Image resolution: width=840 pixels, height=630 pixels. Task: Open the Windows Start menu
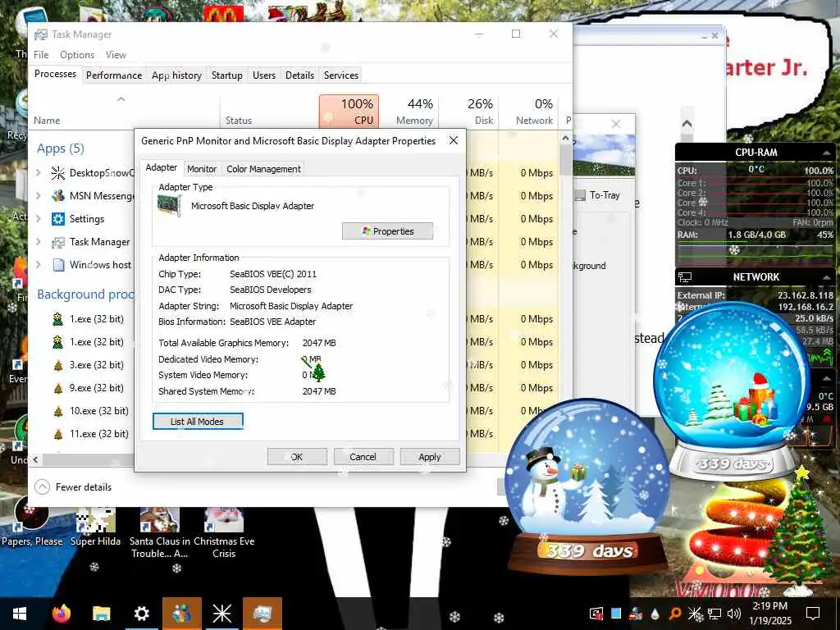pos(20,614)
